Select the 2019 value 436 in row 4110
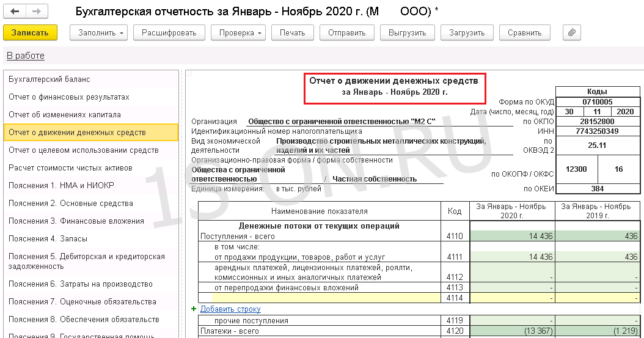Viewport: 644px width, 338px height. pos(597,236)
